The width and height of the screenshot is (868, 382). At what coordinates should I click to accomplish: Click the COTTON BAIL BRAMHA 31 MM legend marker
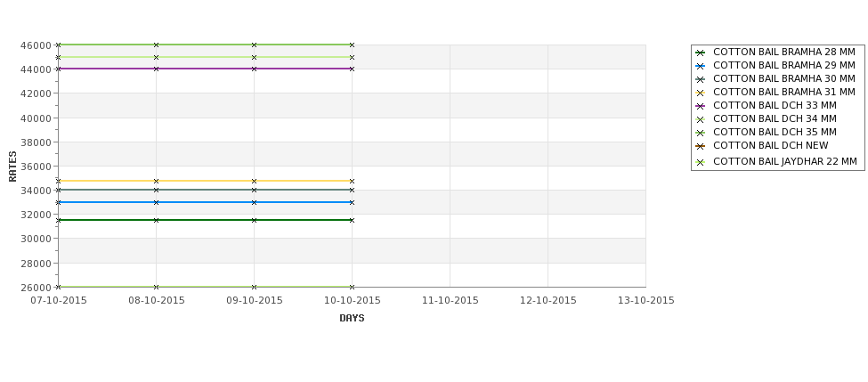pos(701,93)
